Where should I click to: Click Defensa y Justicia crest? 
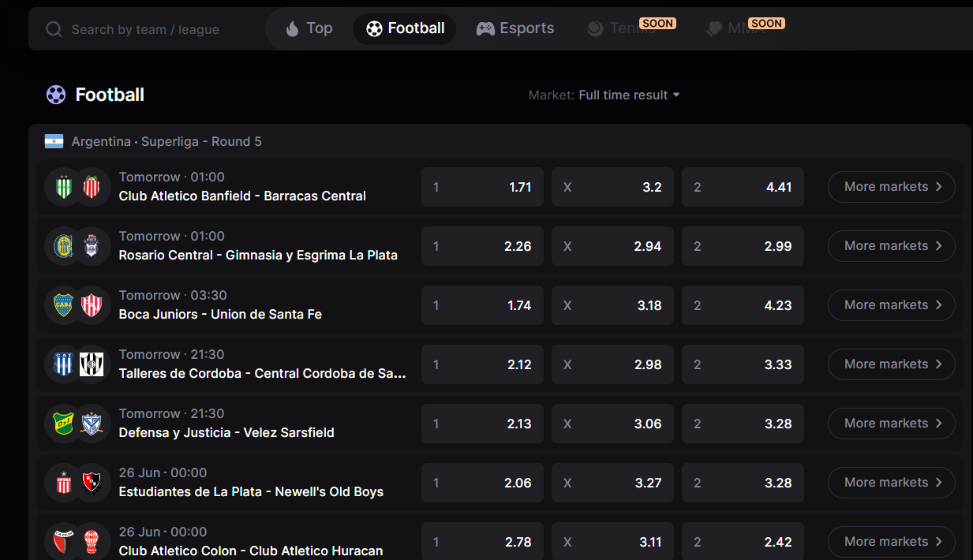[x=63, y=424]
